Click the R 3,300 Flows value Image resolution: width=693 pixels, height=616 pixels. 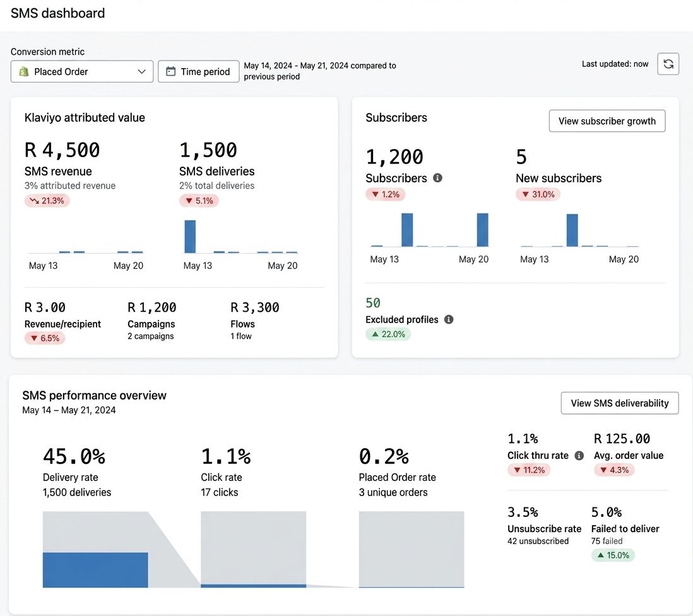pyautogui.click(x=255, y=307)
